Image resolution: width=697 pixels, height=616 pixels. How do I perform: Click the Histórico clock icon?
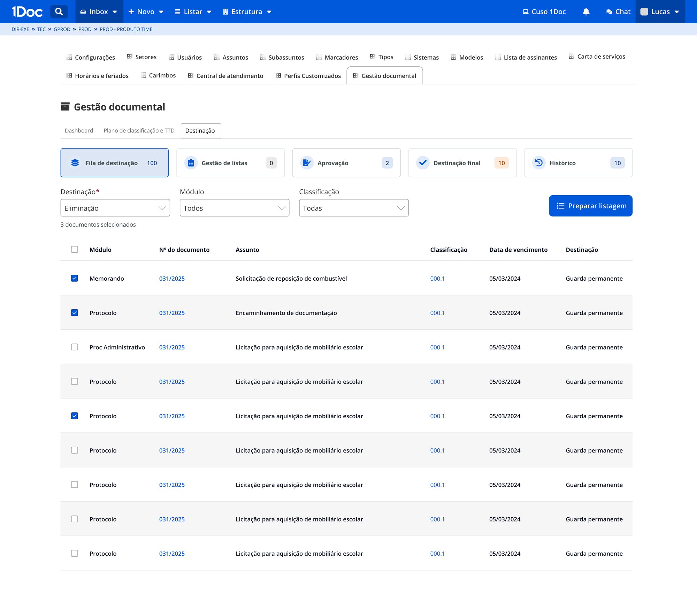(x=539, y=163)
